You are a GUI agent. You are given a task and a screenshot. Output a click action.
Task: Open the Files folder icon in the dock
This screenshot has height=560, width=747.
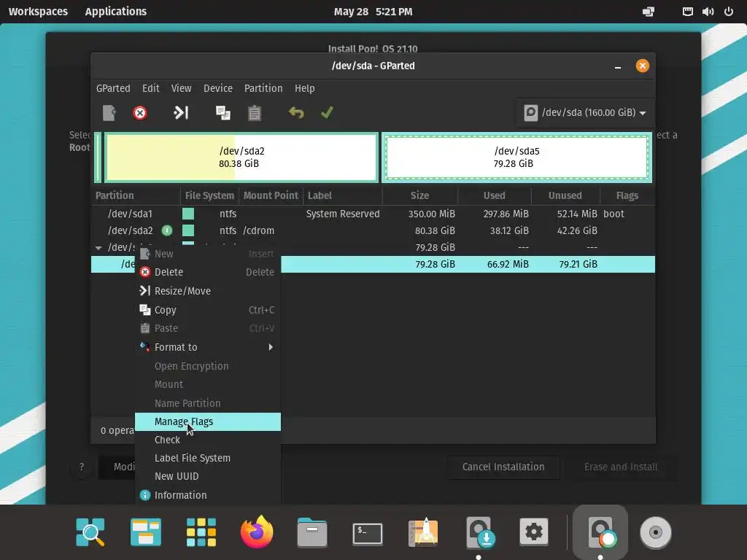click(x=312, y=532)
